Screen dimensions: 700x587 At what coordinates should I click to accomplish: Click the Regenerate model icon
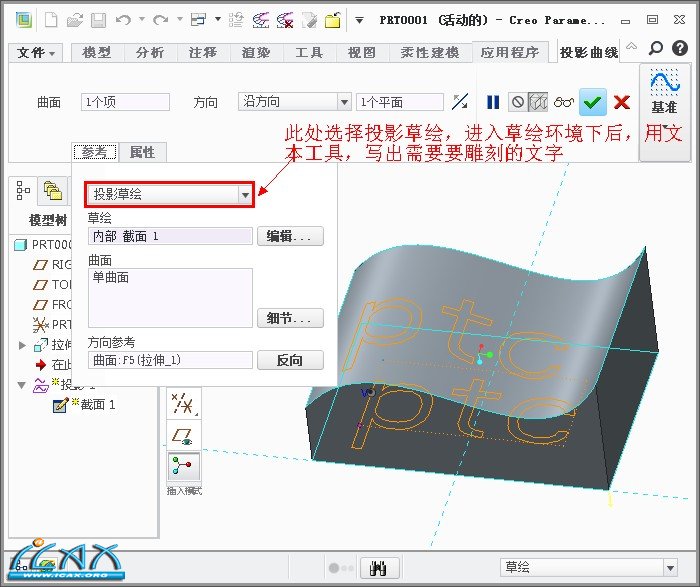pyautogui.click(x=236, y=20)
